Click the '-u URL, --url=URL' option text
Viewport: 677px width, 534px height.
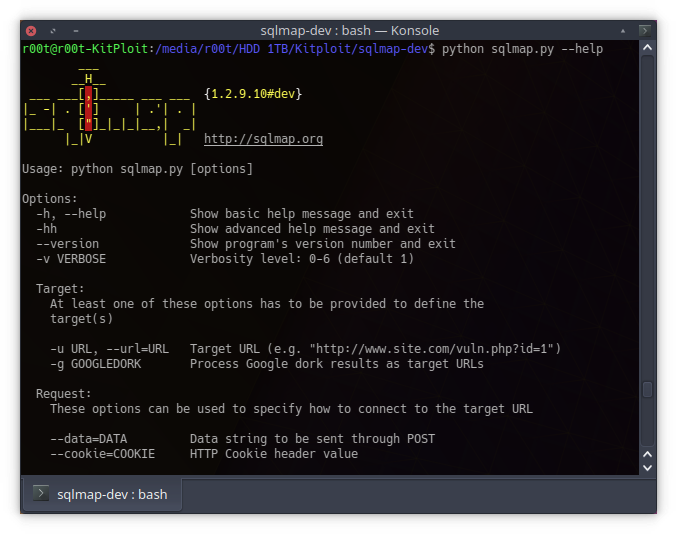110,349
